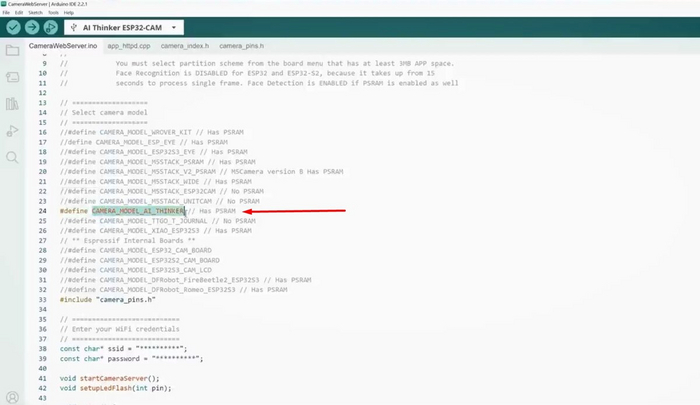This screenshot has height=405, width=700.
Task: Switch to camera_index.h tab
Action: coord(185,46)
